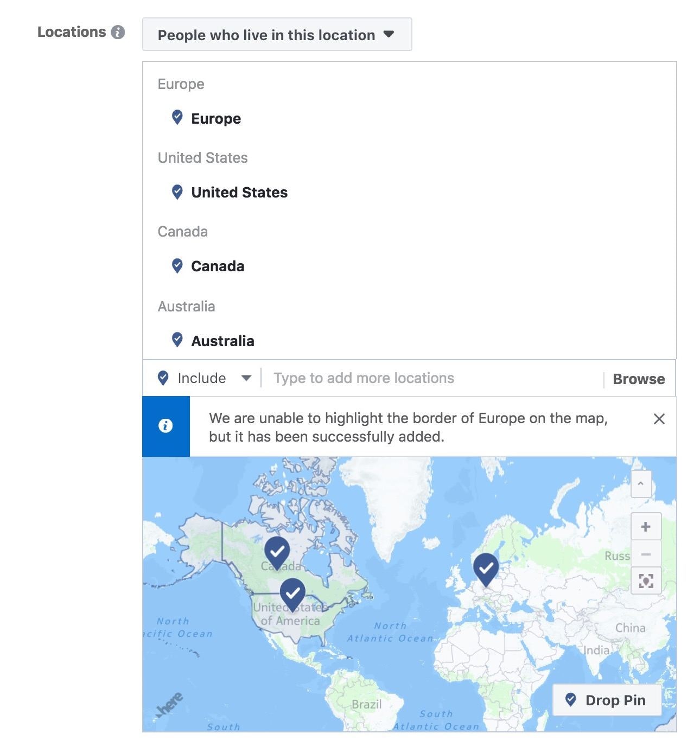This screenshot has height=740, width=700.
Task: Click the Canada map pin marker
Action: coord(277,552)
